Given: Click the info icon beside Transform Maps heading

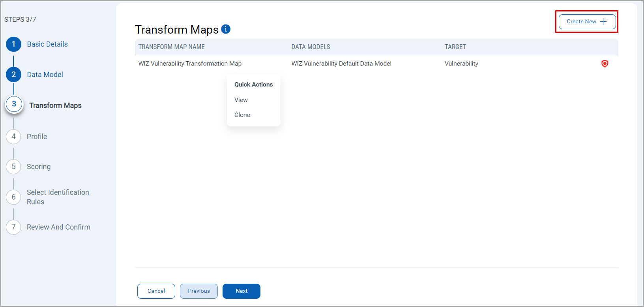Looking at the screenshot, I should pos(226,29).
